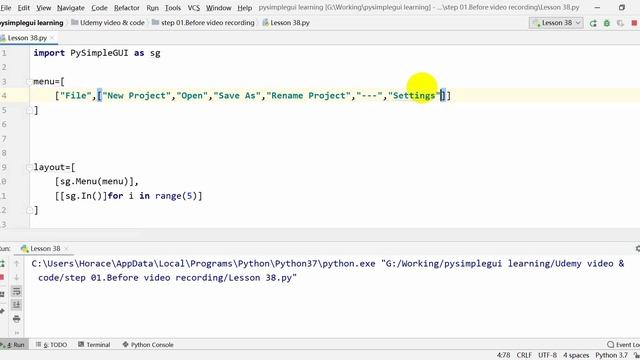Image resolution: width=640 pixels, height=360 pixels.
Task: Click fold end marker on line 12
Action: coord(29,210)
